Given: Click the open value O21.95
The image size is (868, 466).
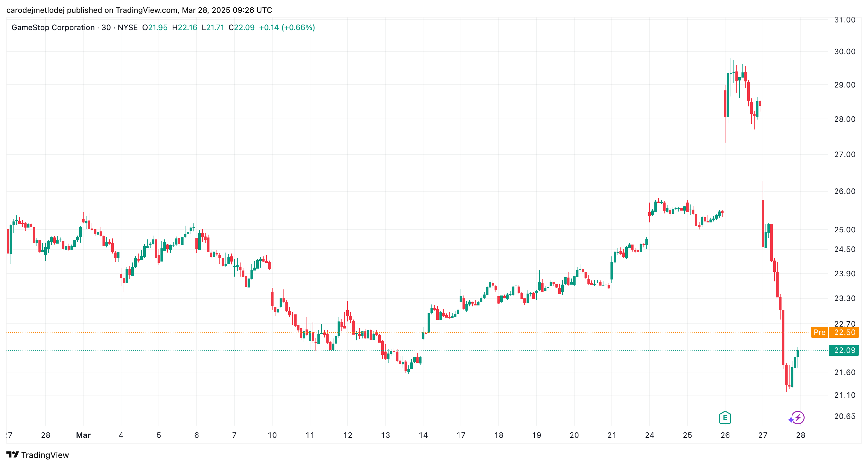Looking at the screenshot, I should [155, 27].
